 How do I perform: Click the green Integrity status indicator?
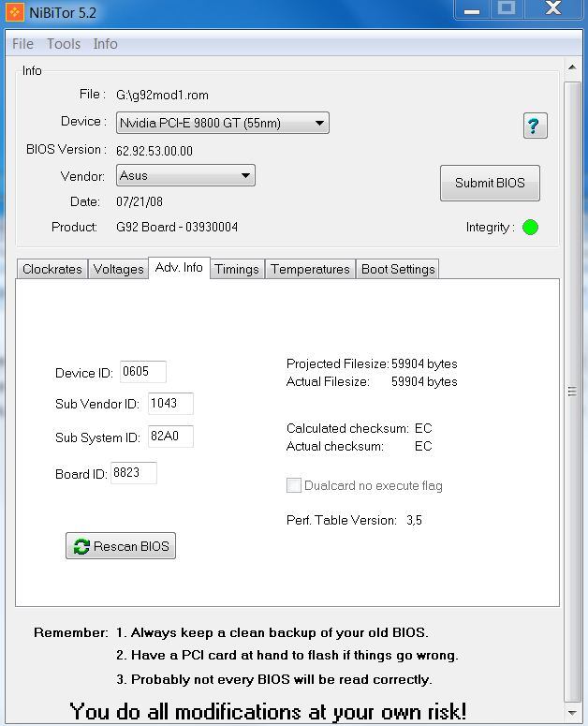[530, 228]
